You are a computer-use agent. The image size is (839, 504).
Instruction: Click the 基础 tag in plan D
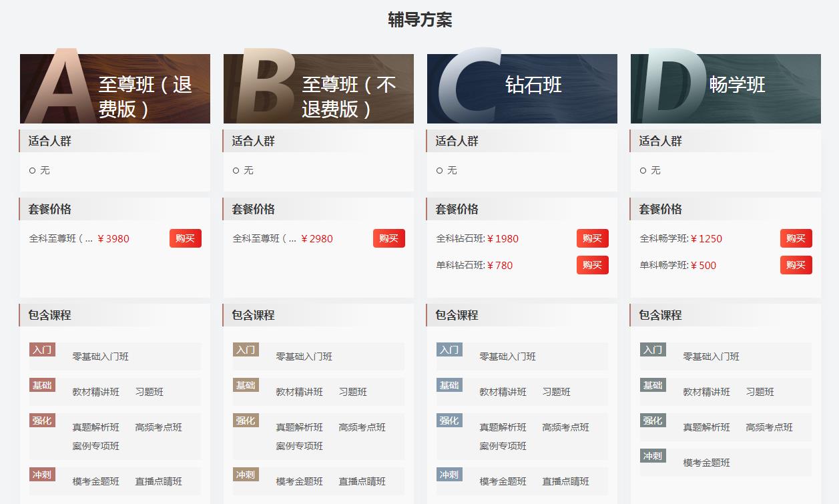pos(653,385)
